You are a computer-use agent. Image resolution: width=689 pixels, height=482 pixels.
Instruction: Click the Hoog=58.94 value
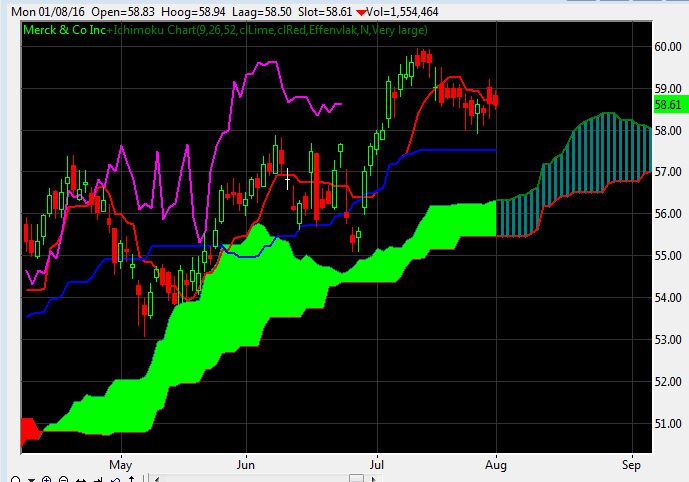(193, 11)
